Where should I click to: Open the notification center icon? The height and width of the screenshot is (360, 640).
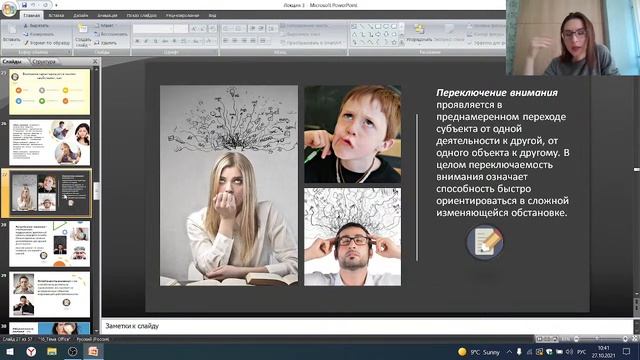point(627,351)
